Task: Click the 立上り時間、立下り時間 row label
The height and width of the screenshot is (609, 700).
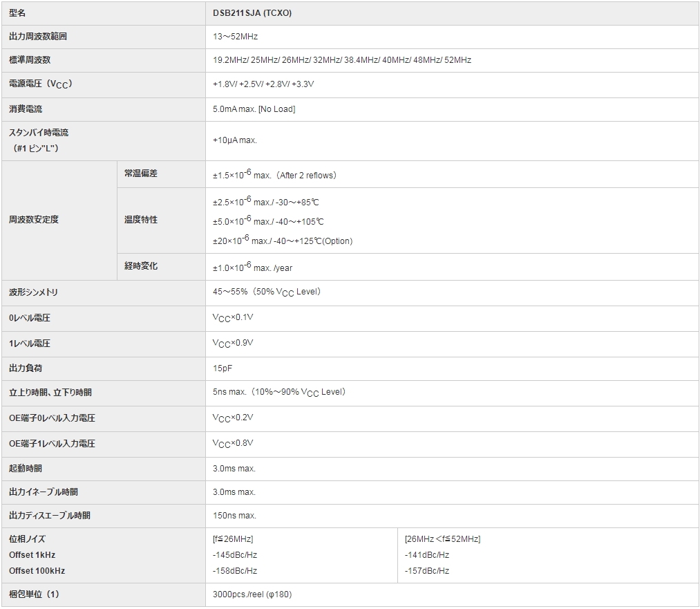Action: (50, 393)
